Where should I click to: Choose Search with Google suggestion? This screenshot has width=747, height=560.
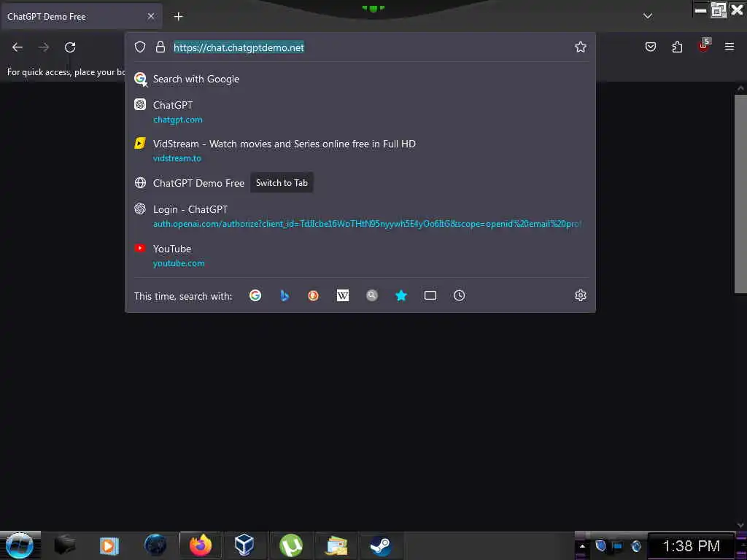[x=360, y=79]
